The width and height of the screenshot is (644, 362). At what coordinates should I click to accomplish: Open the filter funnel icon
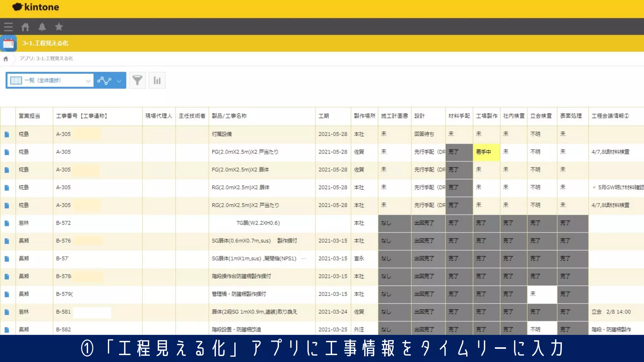(137, 80)
